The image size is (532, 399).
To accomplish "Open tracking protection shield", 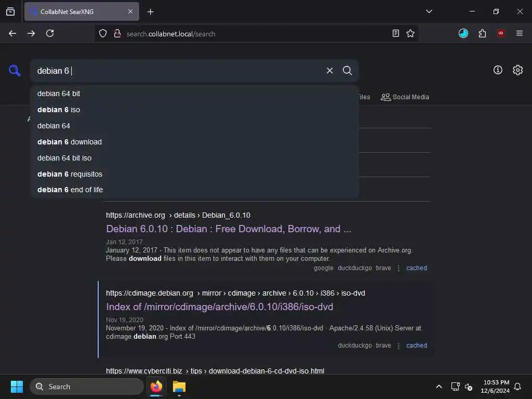I will point(103,34).
